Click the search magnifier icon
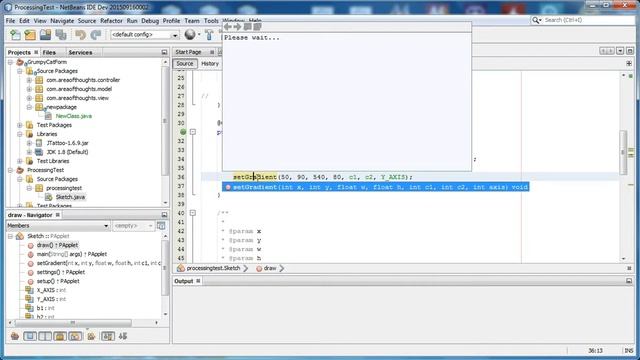The height and width of the screenshot is (360, 640). click(x=536, y=20)
